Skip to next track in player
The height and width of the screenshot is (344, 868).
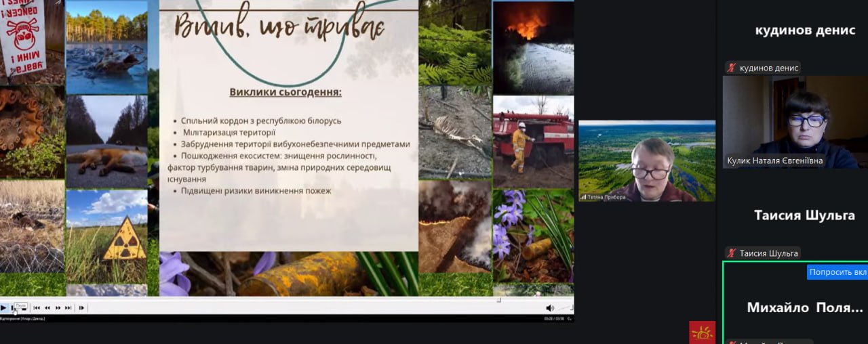tap(68, 307)
